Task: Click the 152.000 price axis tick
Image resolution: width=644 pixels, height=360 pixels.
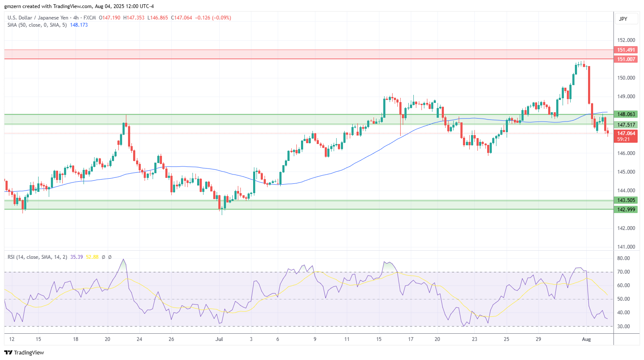Action: (626, 40)
